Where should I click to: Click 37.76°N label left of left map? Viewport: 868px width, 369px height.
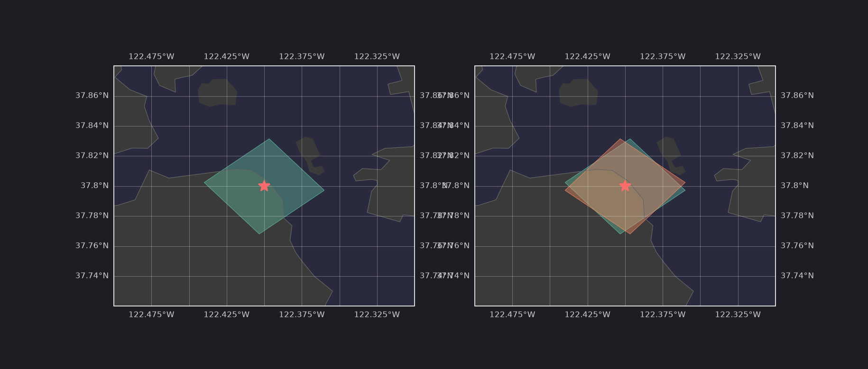point(92,246)
